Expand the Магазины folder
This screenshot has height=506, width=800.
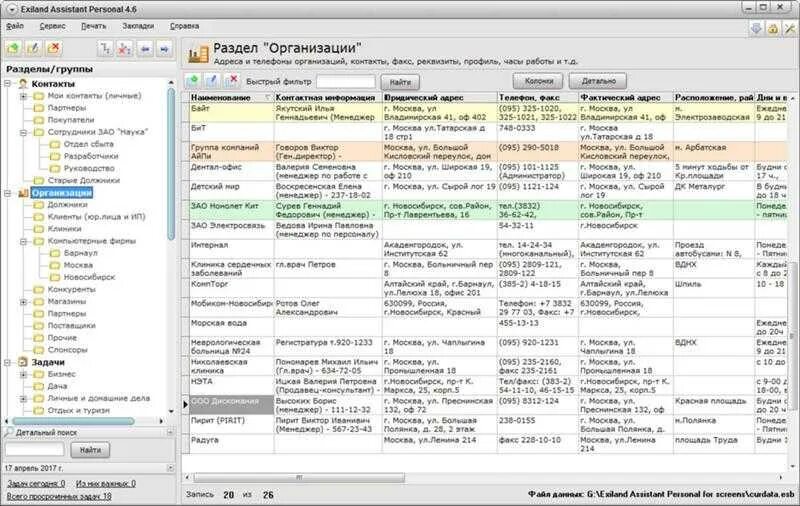tap(23, 302)
